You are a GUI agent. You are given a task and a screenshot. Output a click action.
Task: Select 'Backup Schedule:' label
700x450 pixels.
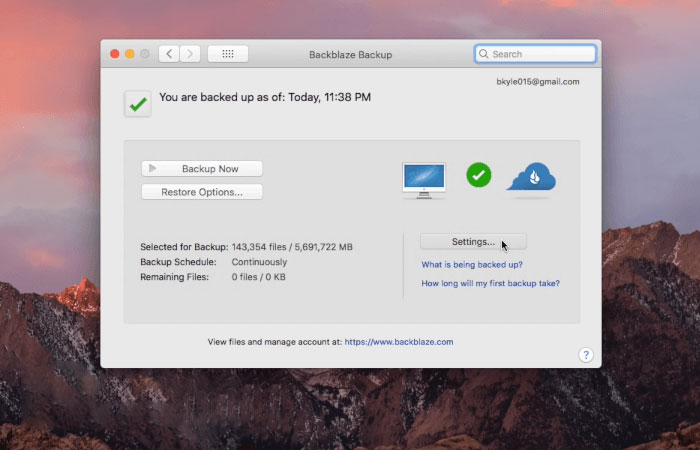tap(178, 262)
